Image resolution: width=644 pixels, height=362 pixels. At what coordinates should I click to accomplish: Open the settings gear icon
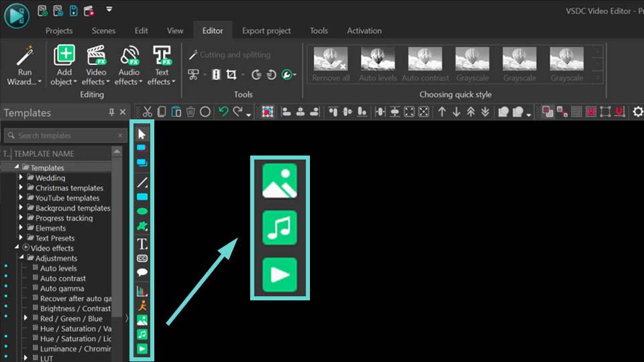[638, 112]
